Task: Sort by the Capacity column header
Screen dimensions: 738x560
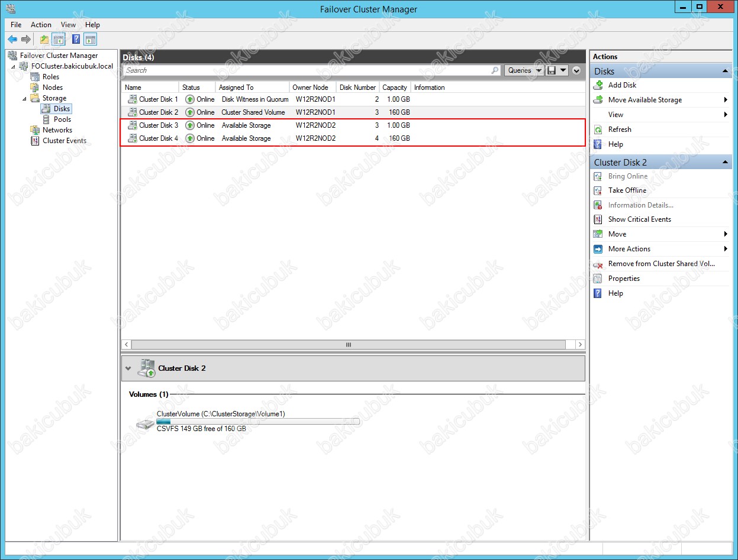Action: [x=395, y=88]
